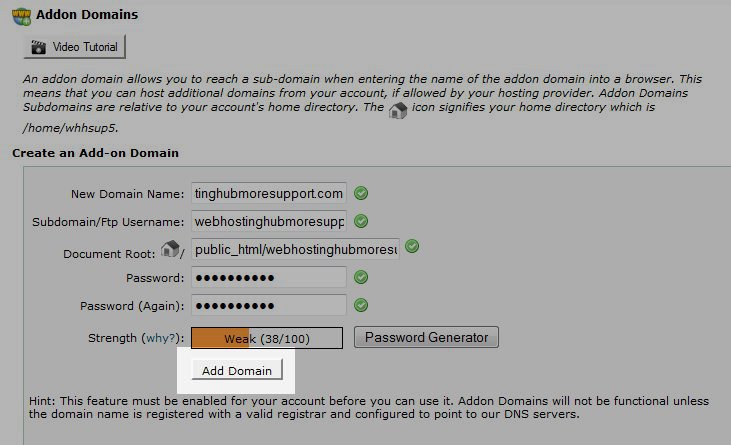
Task: Select the Subdomain/Ftp Username field
Action: 268,221
